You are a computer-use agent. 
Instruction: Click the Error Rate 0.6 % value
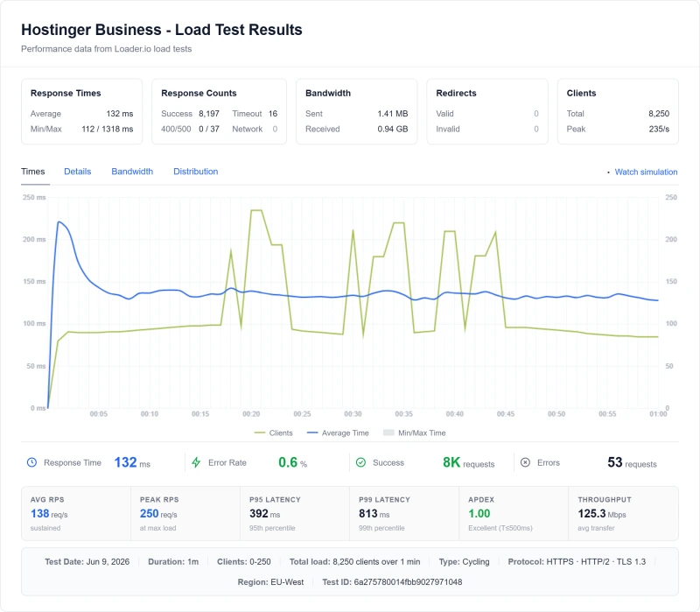click(293, 462)
